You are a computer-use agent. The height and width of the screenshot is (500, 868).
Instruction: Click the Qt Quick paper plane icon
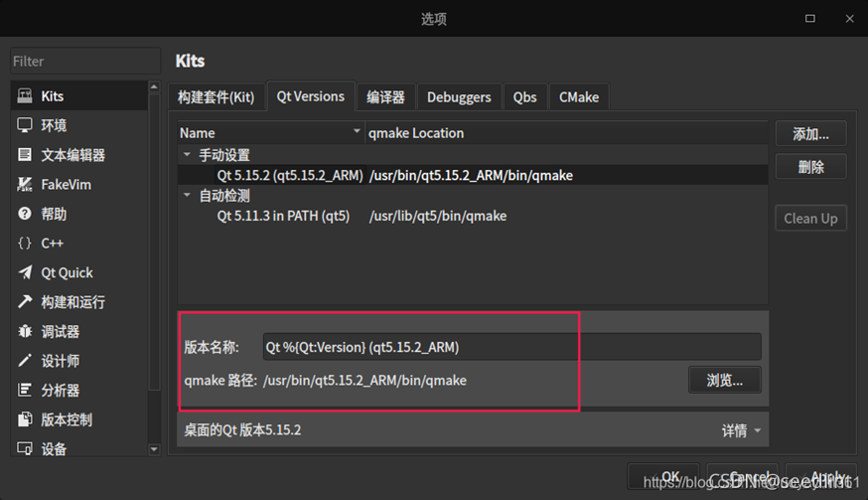25,272
